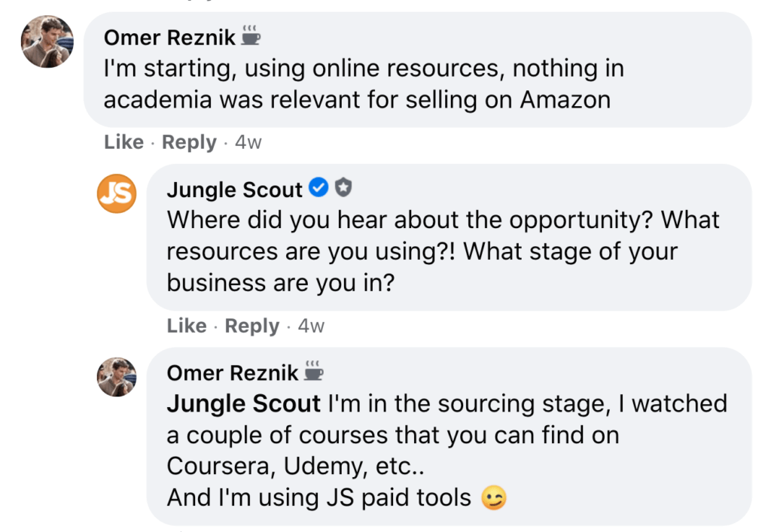
Task: Click the coffee cup badge on Omer's reply
Action: pyautogui.click(x=313, y=370)
